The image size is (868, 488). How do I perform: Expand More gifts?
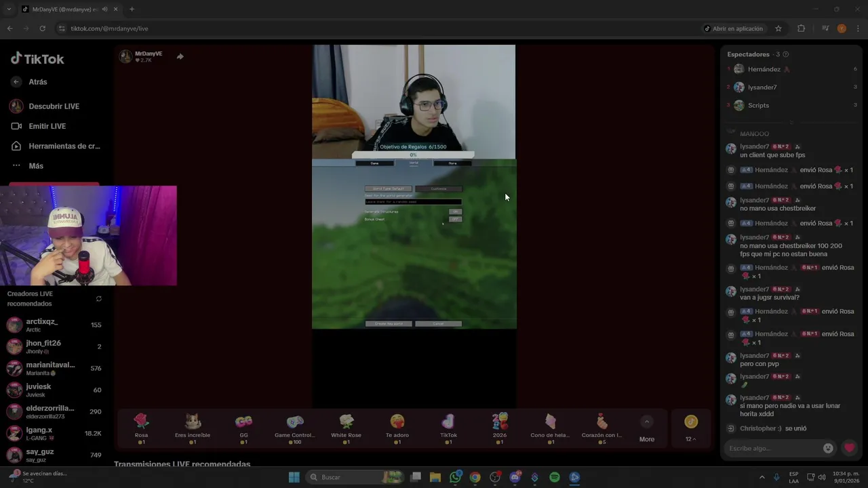point(647,430)
